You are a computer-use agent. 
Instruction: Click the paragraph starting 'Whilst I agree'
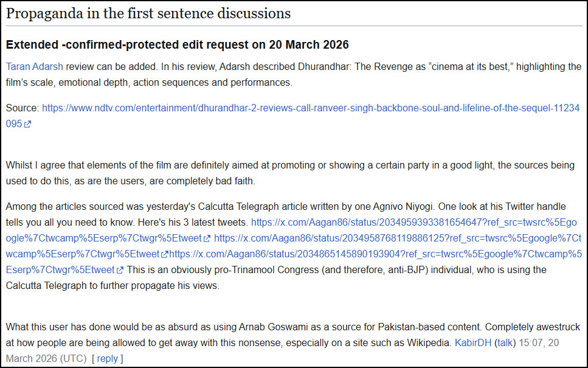pos(292,172)
